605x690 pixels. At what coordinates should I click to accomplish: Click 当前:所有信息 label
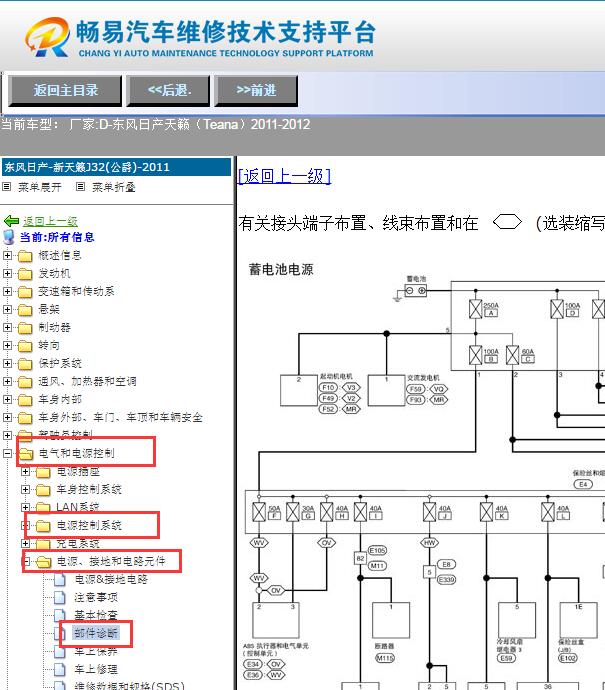coord(57,238)
